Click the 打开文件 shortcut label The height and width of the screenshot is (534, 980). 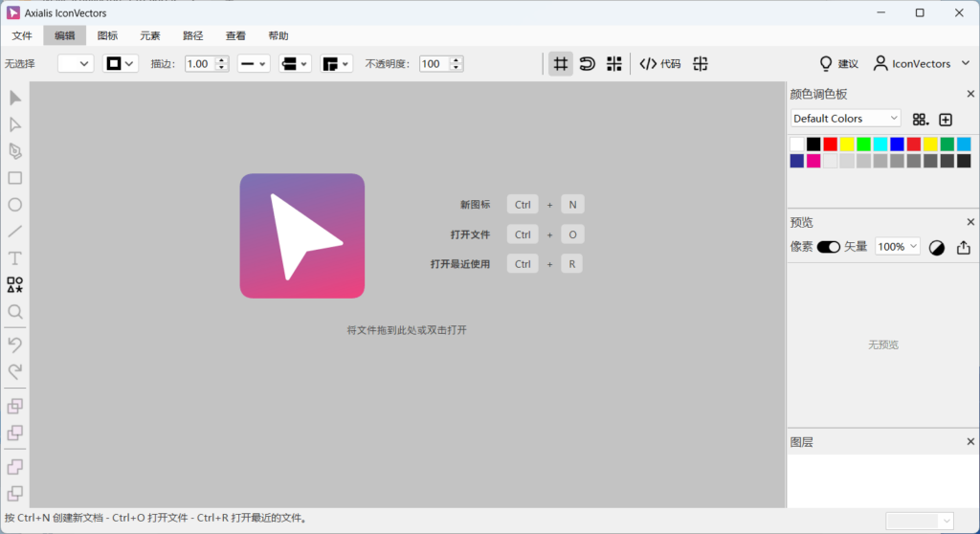471,234
